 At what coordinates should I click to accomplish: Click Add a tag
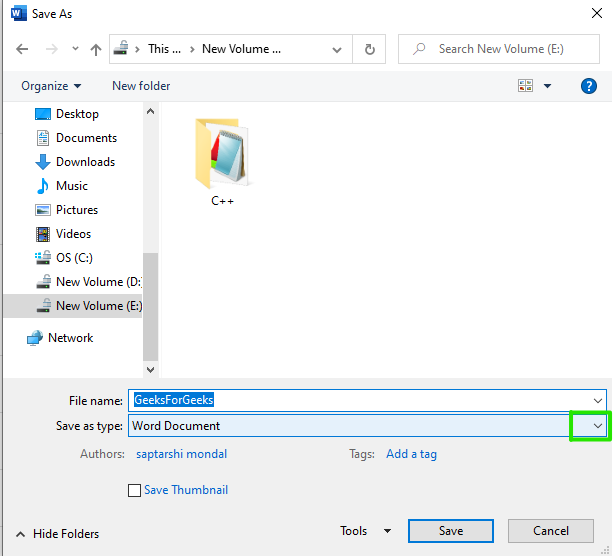[411, 454]
